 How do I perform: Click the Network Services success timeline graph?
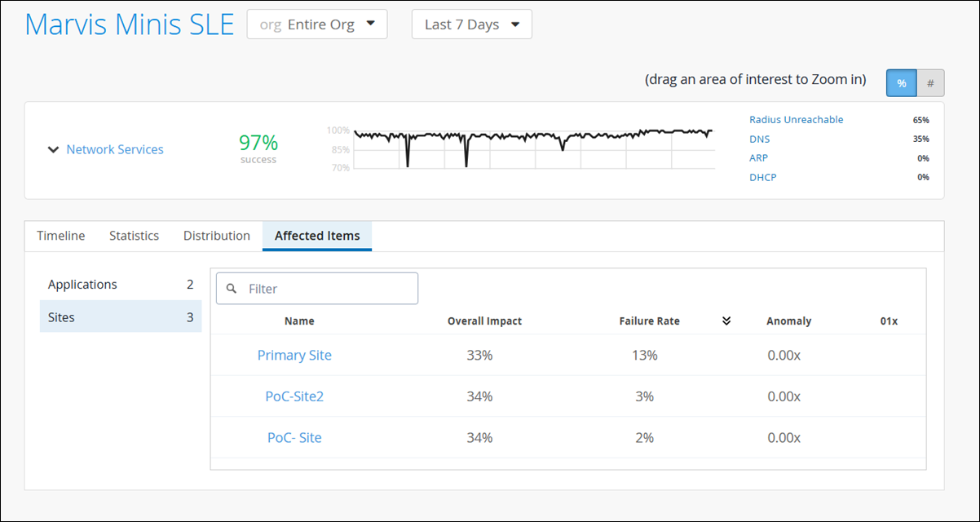coord(534,149)
